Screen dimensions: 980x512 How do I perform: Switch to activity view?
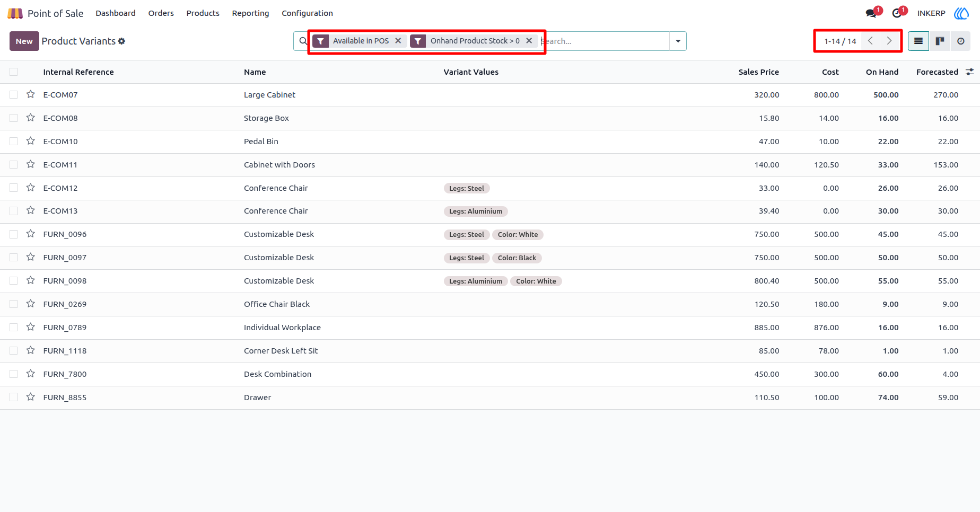coord(961,41)
